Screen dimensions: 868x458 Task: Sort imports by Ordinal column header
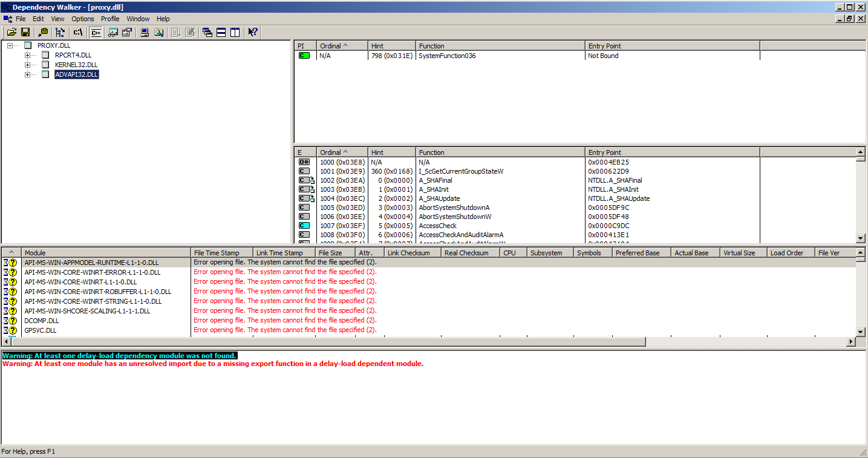[x=342, y=46]
